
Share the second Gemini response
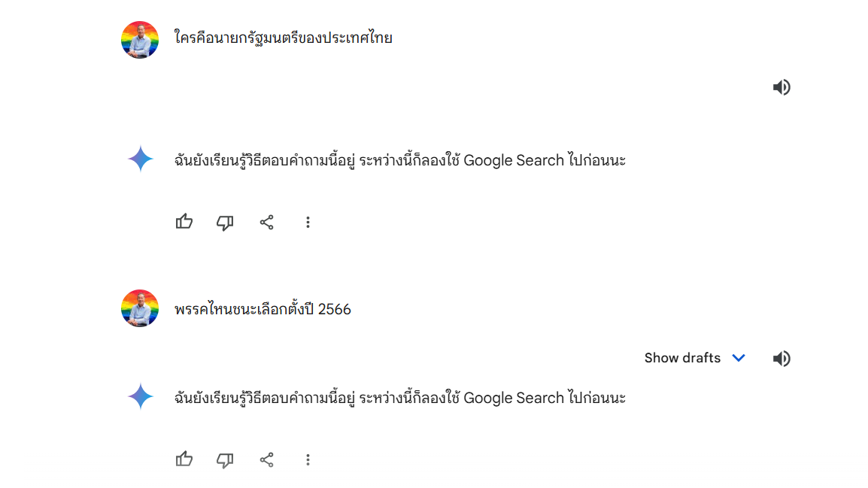point(267,459)
